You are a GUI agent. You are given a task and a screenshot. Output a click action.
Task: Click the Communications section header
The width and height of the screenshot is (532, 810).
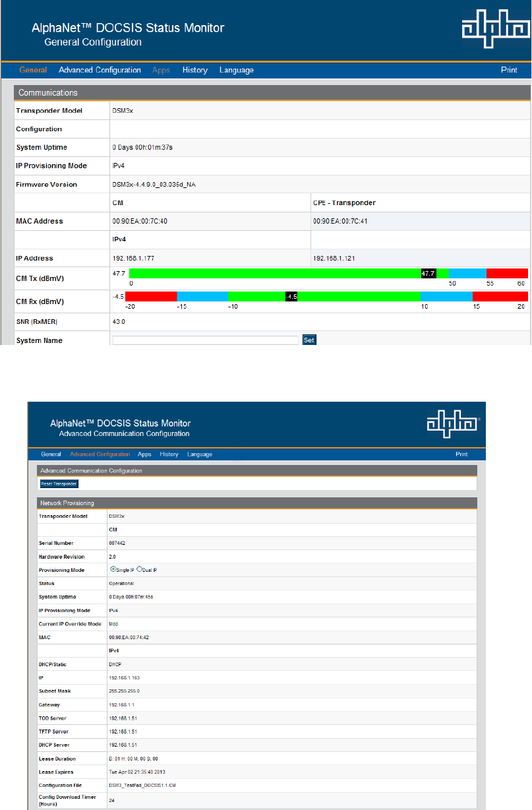click(272, 93)
